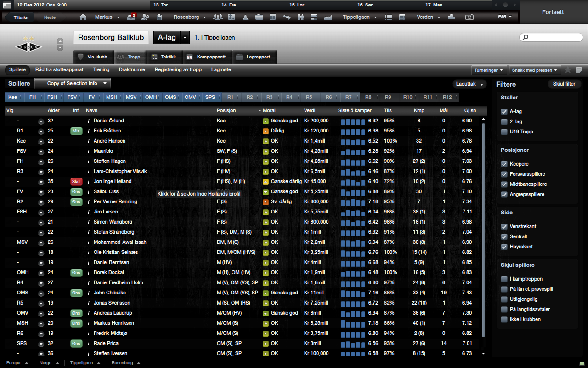
Task: Click the Rosenborg club crest
Action: [28, 45]
